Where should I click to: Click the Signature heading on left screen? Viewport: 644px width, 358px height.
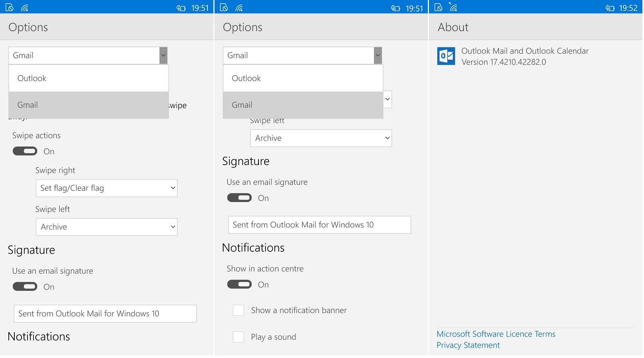31,250
